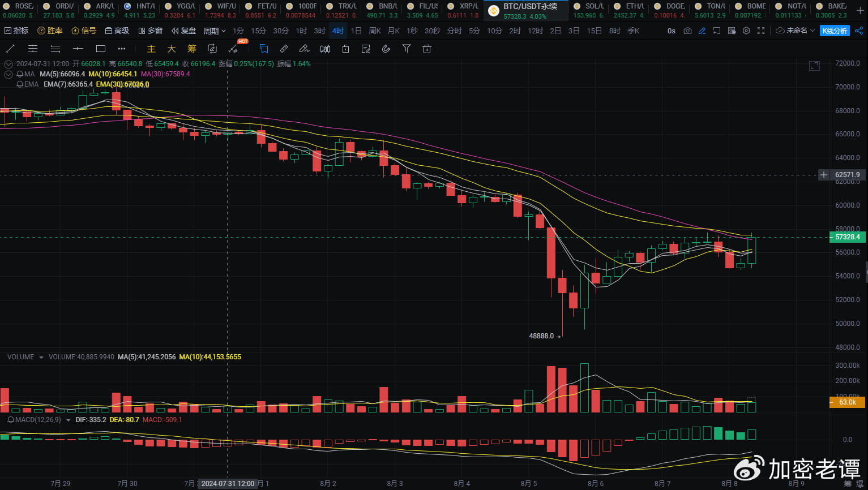868x490 pixels.
Task: Click the 62571.9 crosshair price label
Action: pyautogui.click(x=847, y=175)
